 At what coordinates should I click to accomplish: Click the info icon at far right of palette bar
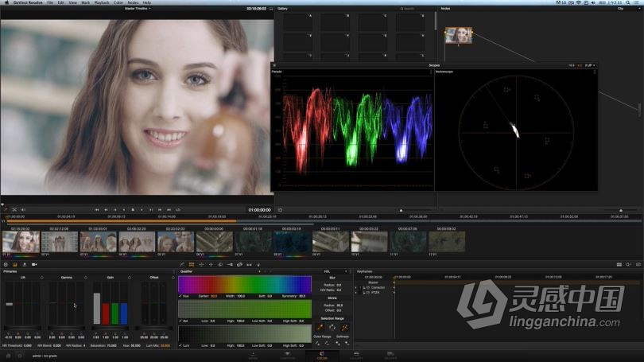coord(638,265)
